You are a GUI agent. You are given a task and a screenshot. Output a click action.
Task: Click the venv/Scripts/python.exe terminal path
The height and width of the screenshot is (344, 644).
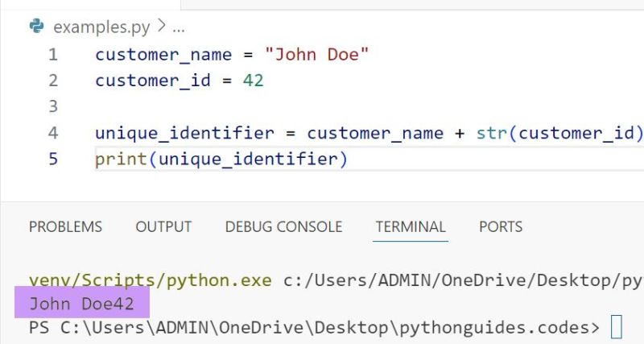151,280
